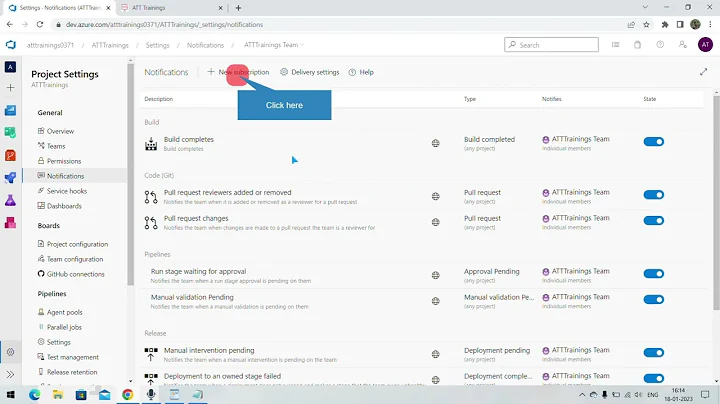Viewport: 720px width, 404px height.
Task: Open GitHub connections setting
Action: click(x=75, y=274)
